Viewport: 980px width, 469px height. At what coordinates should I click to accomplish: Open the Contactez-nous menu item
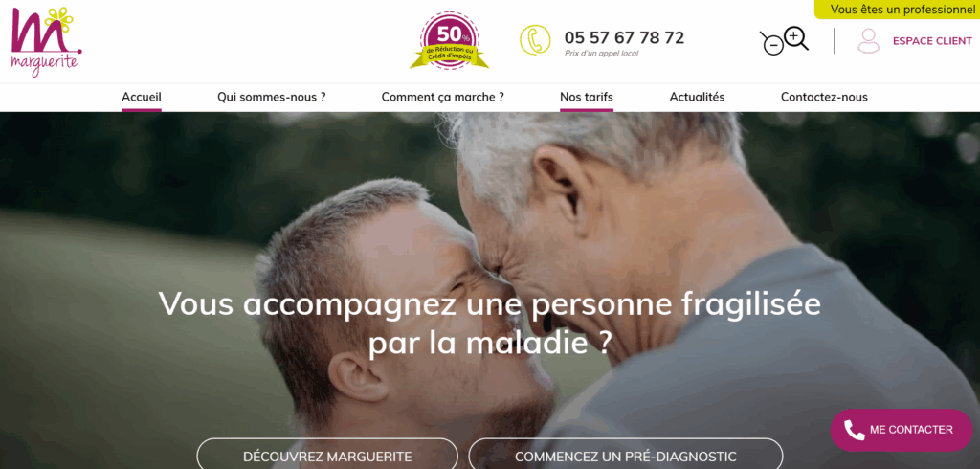(x=824, y=97)
